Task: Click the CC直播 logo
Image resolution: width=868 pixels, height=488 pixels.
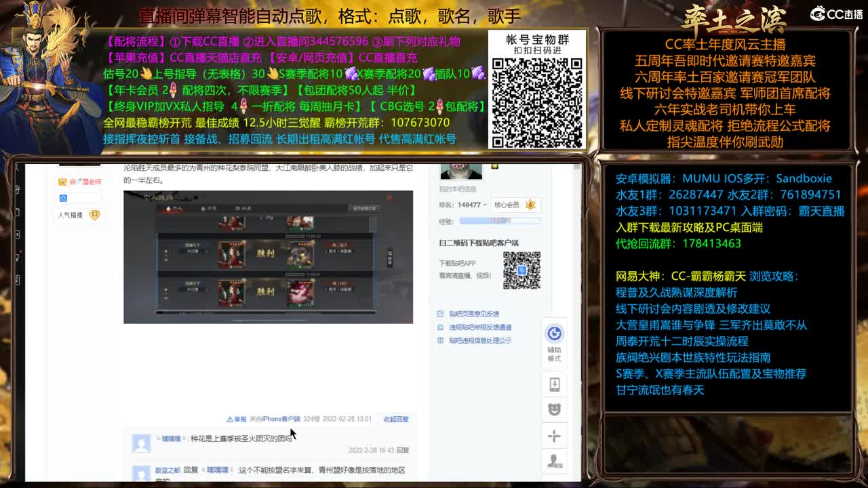Action: pos(836,14)
